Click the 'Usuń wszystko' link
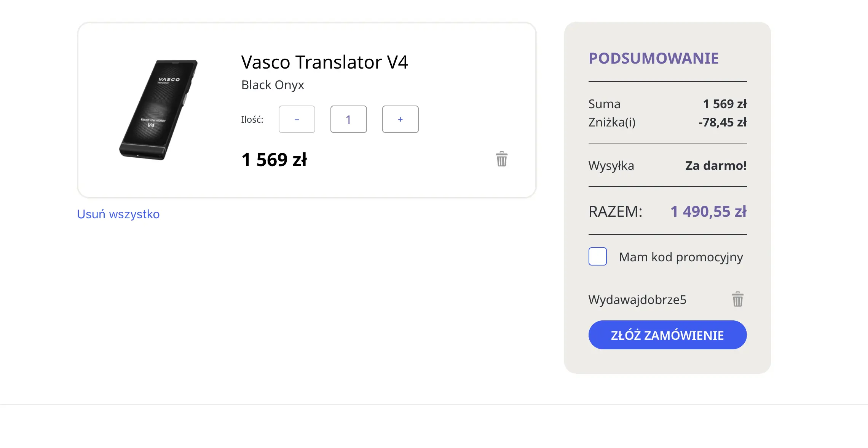Viewport: 868px width, 448px height. [x=118, y=214]
